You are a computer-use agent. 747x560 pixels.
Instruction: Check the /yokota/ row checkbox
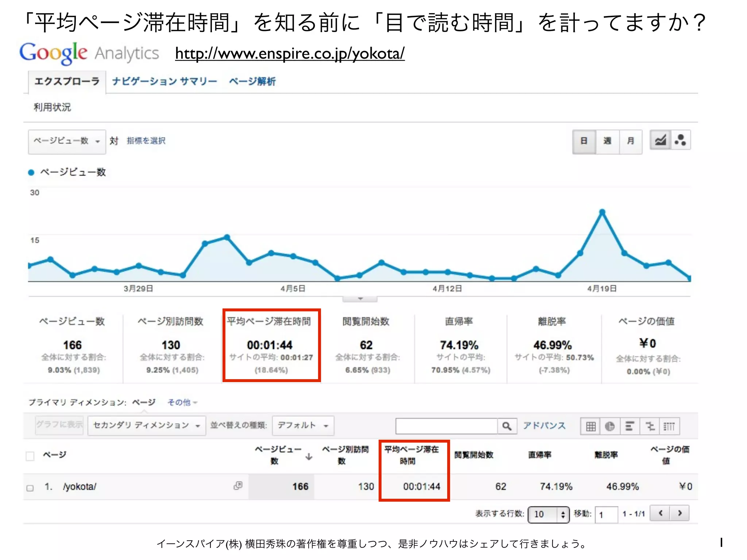click(x=30, y=488)
